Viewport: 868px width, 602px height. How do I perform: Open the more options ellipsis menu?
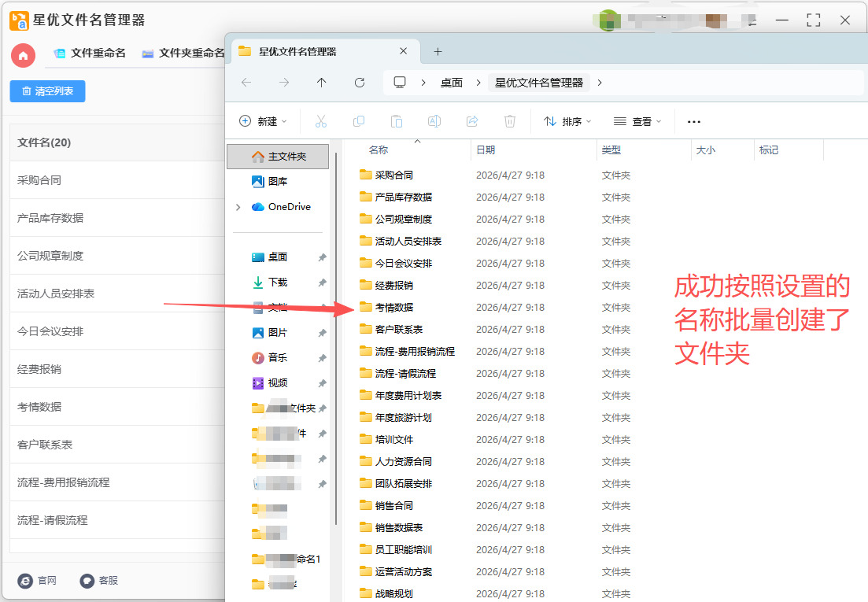click(x=693, y=122)
